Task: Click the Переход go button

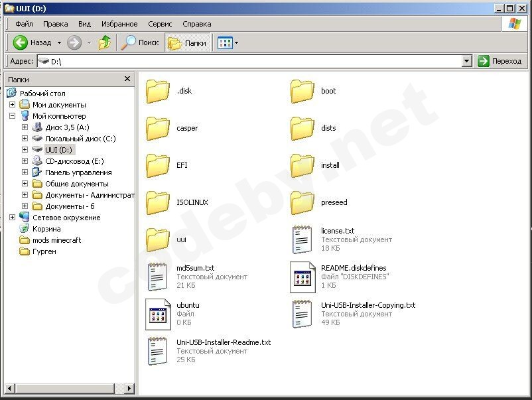Action: pyautogui.click(x=499, y=61)
